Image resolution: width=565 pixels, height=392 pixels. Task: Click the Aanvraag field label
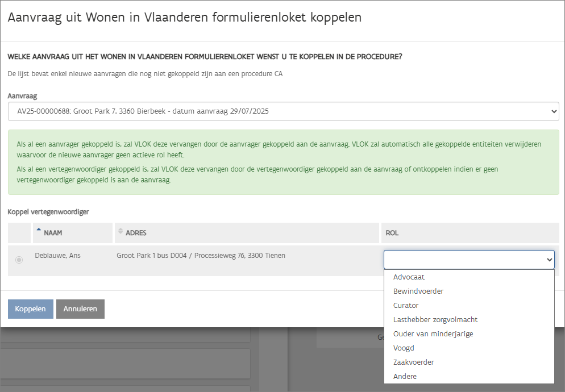[22, 97]
